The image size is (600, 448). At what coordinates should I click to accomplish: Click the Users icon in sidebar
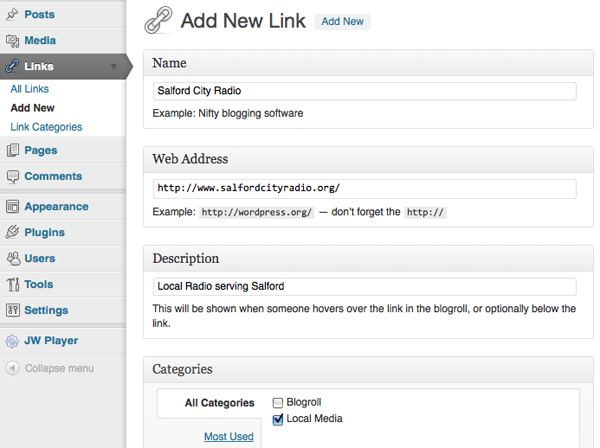click(x=12, y=259)
